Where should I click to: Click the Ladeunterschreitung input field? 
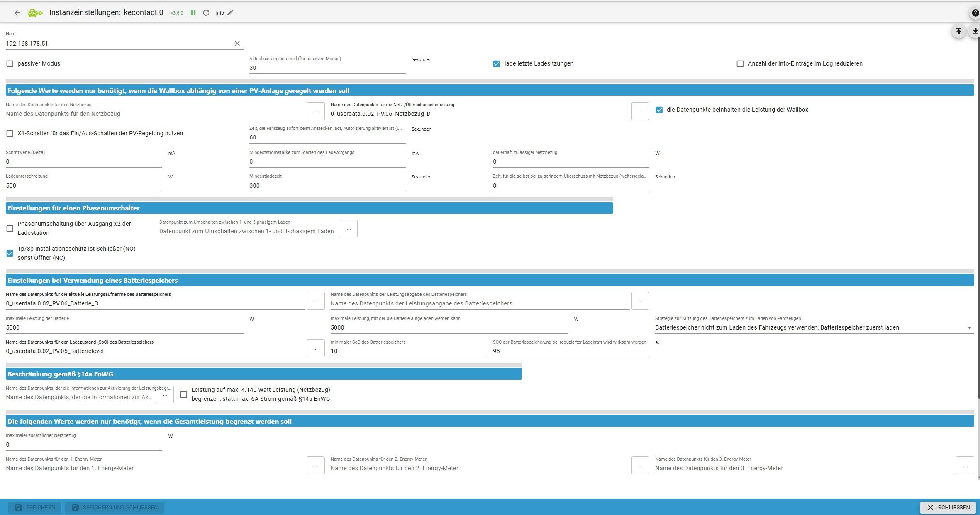pyautogui.click(x=83, y=185)
